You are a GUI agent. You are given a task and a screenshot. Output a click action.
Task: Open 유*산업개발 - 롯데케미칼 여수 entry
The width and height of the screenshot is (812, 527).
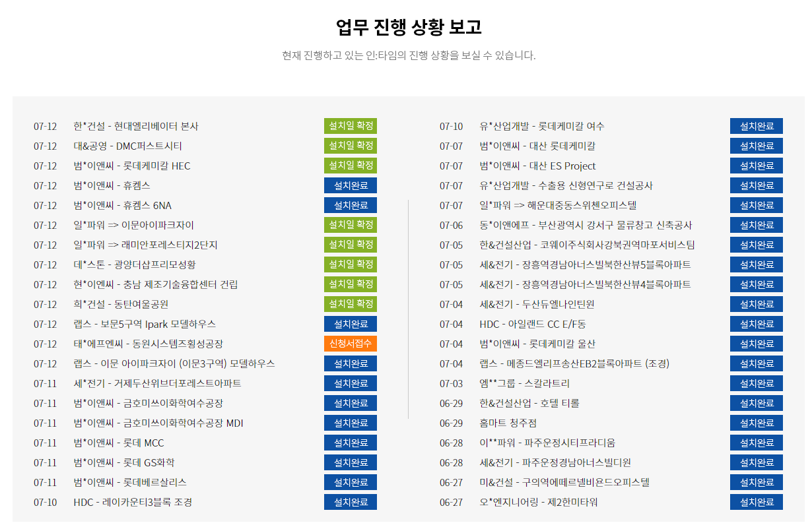[x=542, y=126]
